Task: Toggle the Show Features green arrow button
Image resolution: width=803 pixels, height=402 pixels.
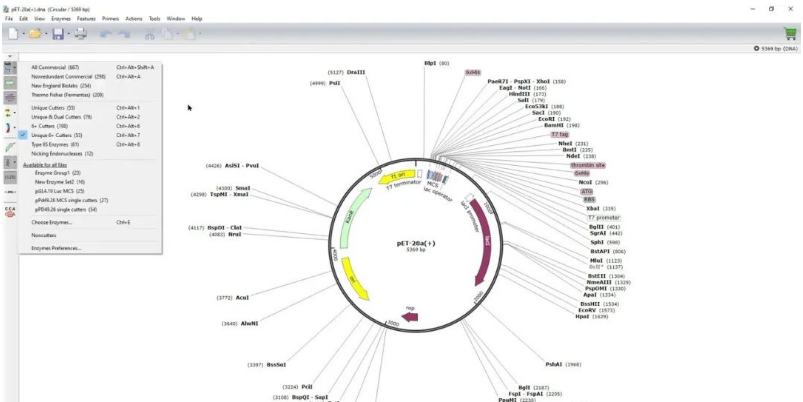Action: coord(10,82)
